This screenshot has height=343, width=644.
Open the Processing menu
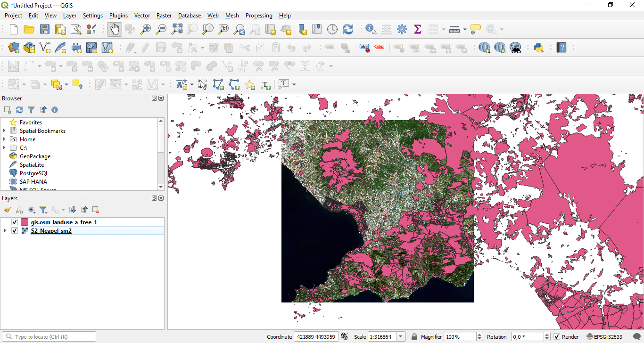[259, 16]
